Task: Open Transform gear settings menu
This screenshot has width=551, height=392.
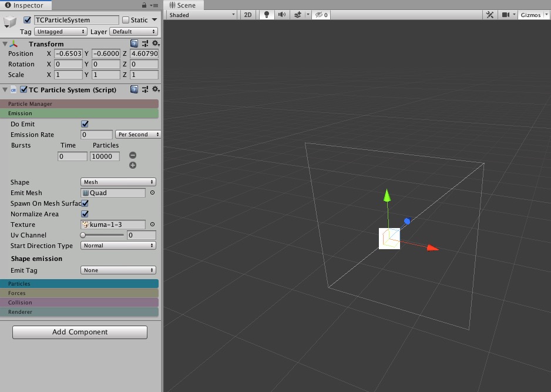Action: [156, 43]
